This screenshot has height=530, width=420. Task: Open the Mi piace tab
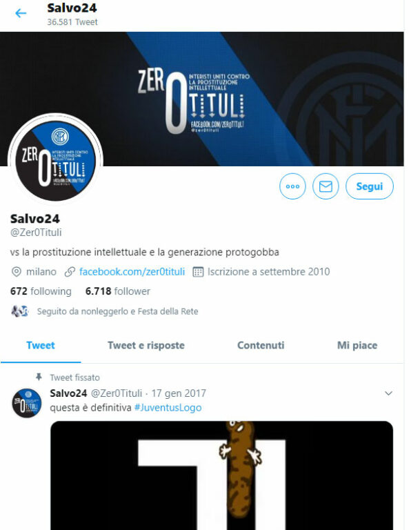[357, 346]
